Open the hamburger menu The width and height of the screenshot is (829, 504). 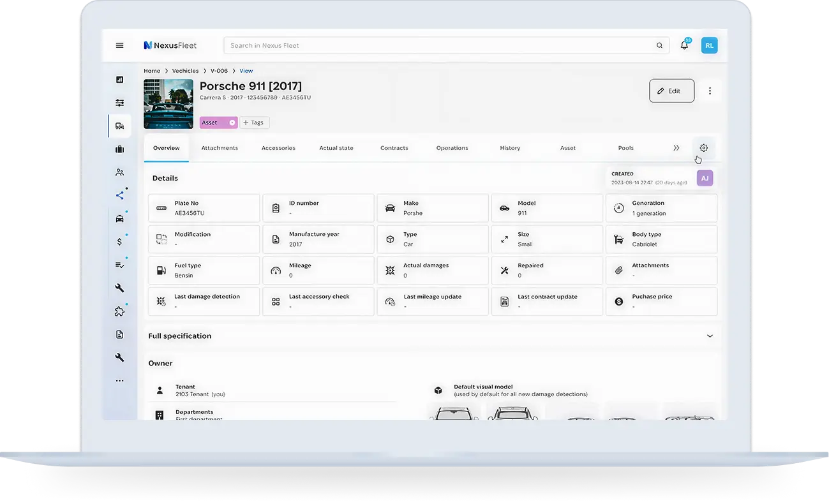(x=119, y=45)
